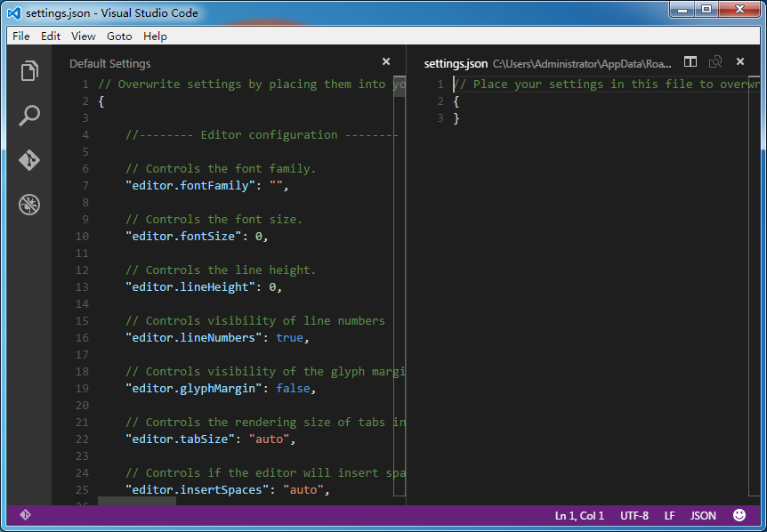
Task: Change the UTF-8 file encoding
Action: point(634,515)
